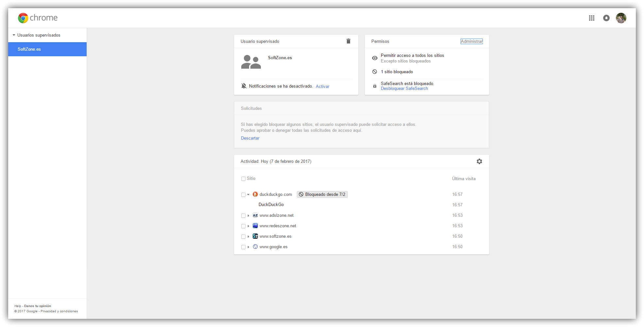Click the Administrar permissions link
Viewport: 644px width, 327px height.
tap(471, 41)
